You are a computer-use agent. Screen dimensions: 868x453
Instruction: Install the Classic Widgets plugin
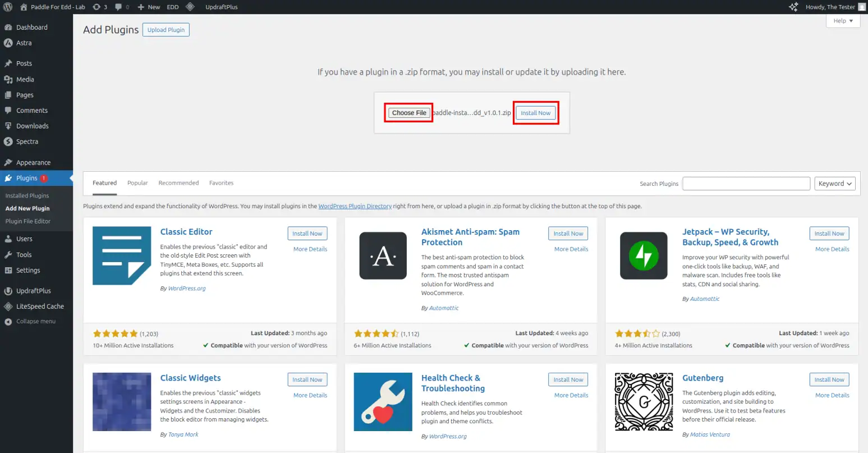(307, 379)
